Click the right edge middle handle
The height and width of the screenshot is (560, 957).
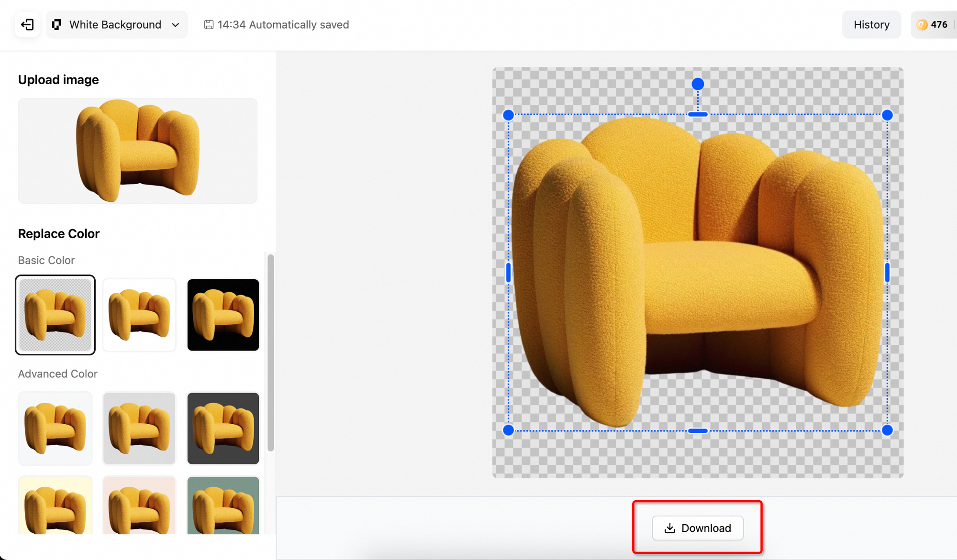(x=887, y=273)
